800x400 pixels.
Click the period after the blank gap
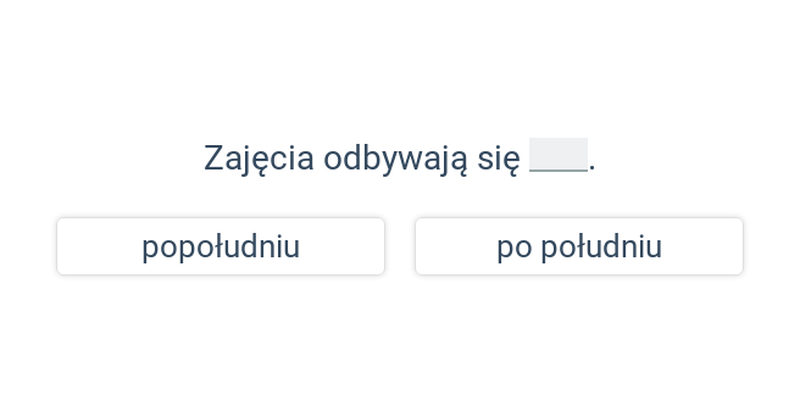[x=592, y=168]
